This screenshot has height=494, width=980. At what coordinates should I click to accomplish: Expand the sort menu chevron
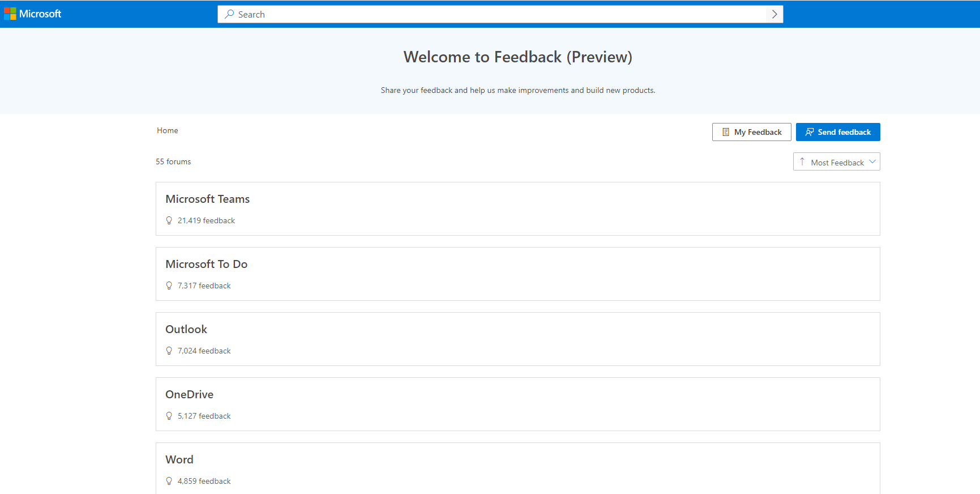coord(872,161)
